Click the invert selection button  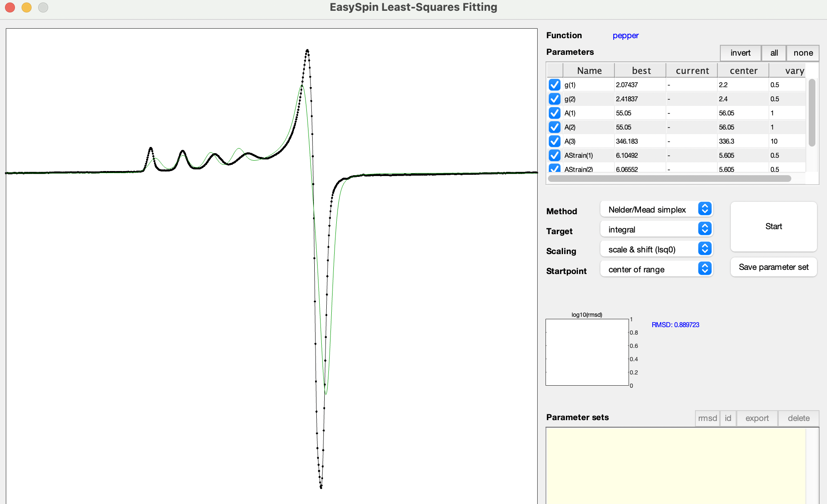tap(740, 53)
